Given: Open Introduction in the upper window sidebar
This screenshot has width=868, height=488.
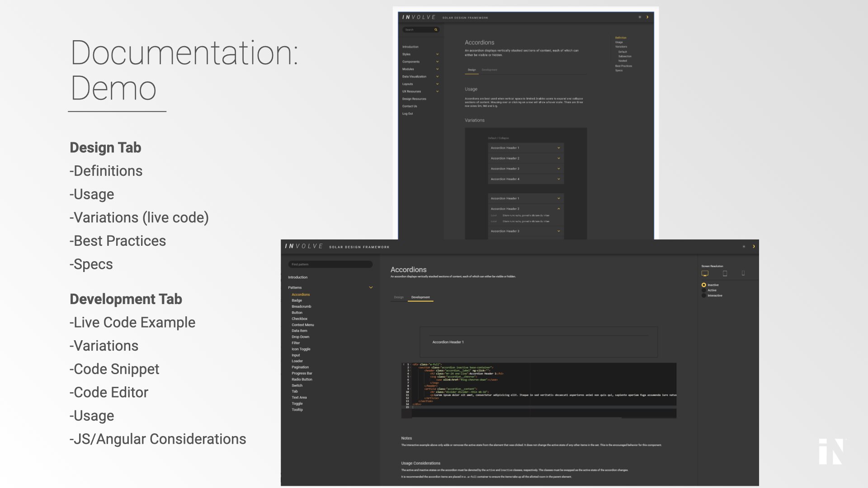Looking at the screenshot, I should (410, 47).
